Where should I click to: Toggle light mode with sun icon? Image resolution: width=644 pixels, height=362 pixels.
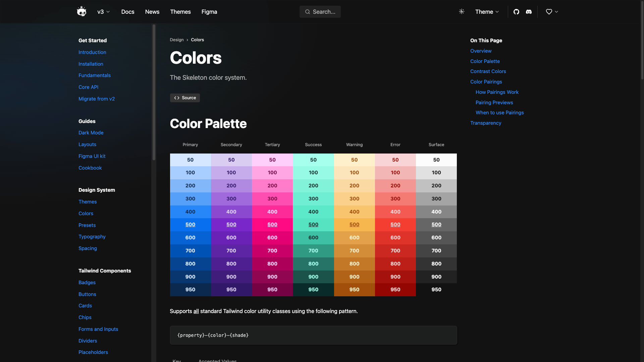[462, 12]
